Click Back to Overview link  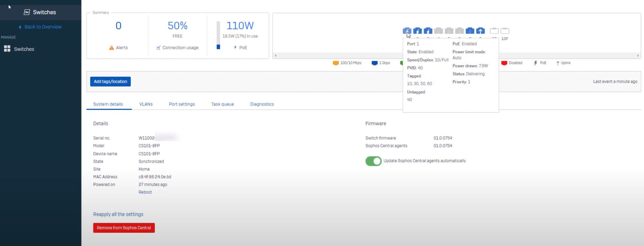click(x=43, y=27)
